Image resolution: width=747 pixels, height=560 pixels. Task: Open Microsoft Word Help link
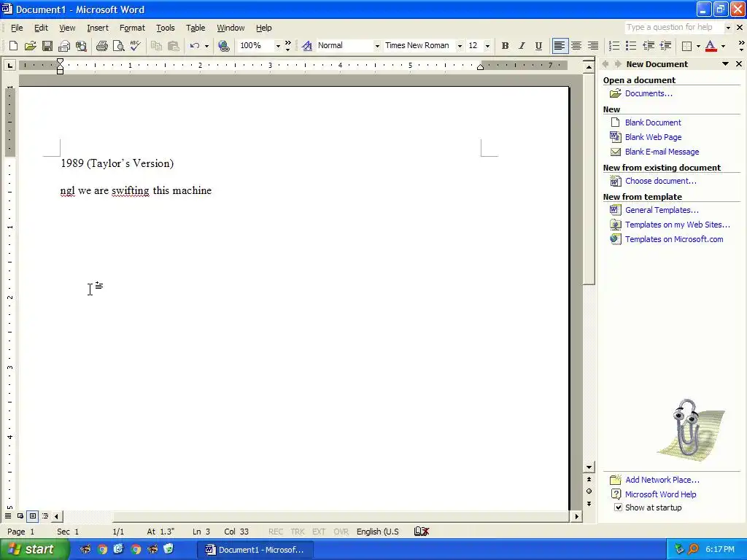click(660, 494)
